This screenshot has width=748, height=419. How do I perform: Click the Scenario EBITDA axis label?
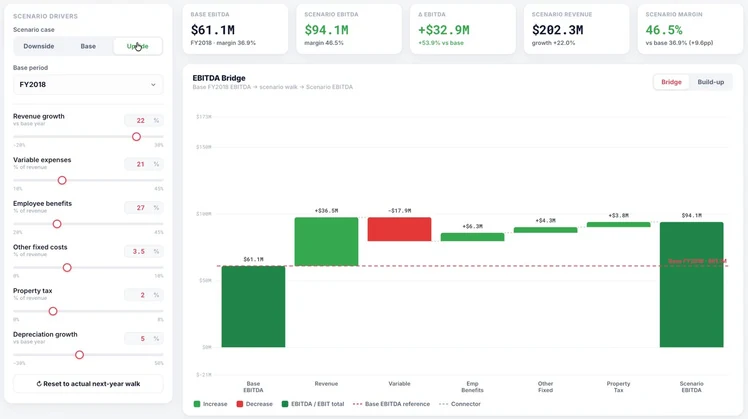[692, 387]
